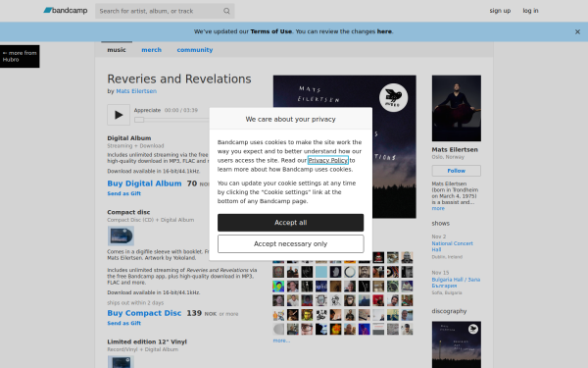
Task: Open the Privacy Policy link
Action: coord(328,160)
